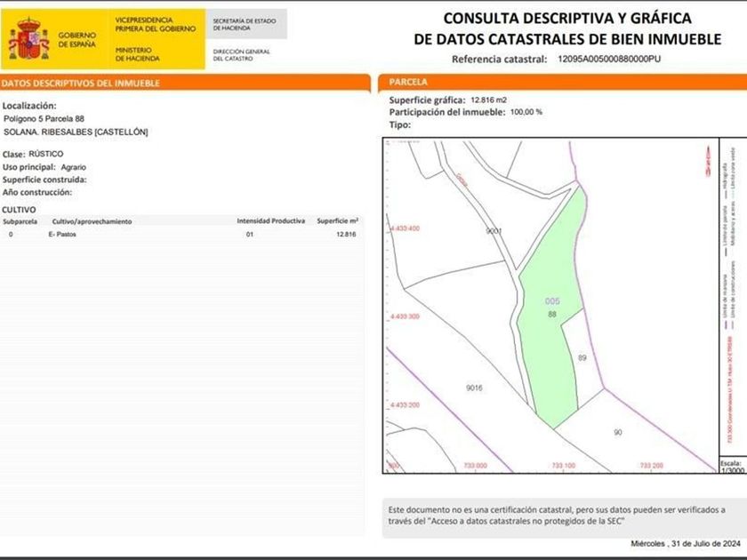This screenshot has width=747, height=560.
Task: Click the disclaimer text about certificación catastral
Action: [557, 516]
